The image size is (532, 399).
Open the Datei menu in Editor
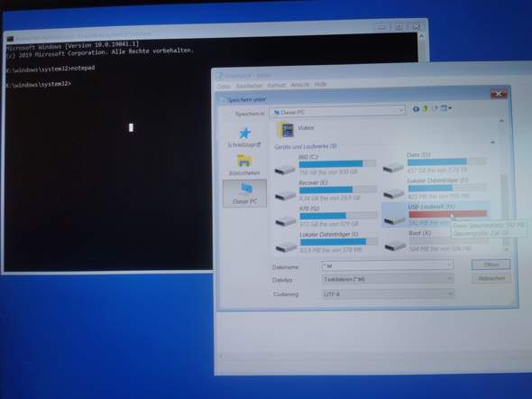[224, 87]
